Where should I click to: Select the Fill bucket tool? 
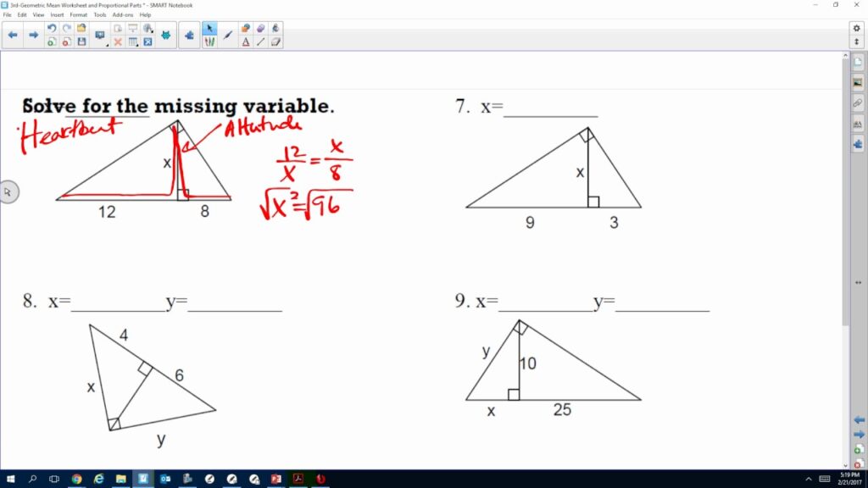(x=275, y=28)
